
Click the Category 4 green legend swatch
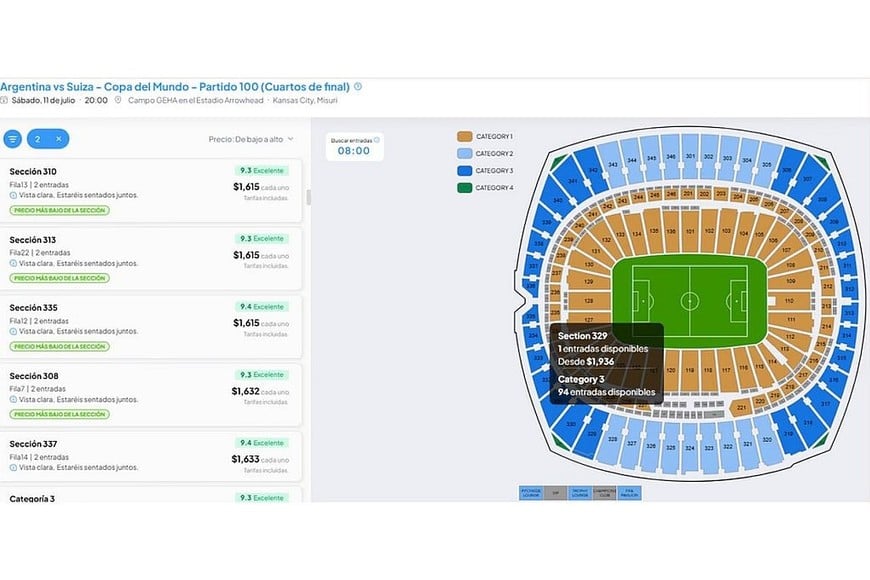tap(464, 188)
